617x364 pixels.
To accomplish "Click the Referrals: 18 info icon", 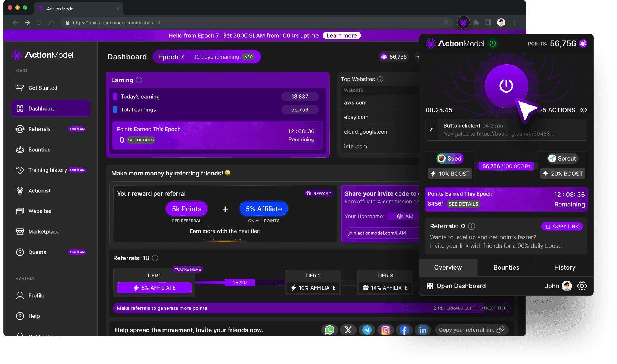I will pyautogui.click(x=155, y=258).
